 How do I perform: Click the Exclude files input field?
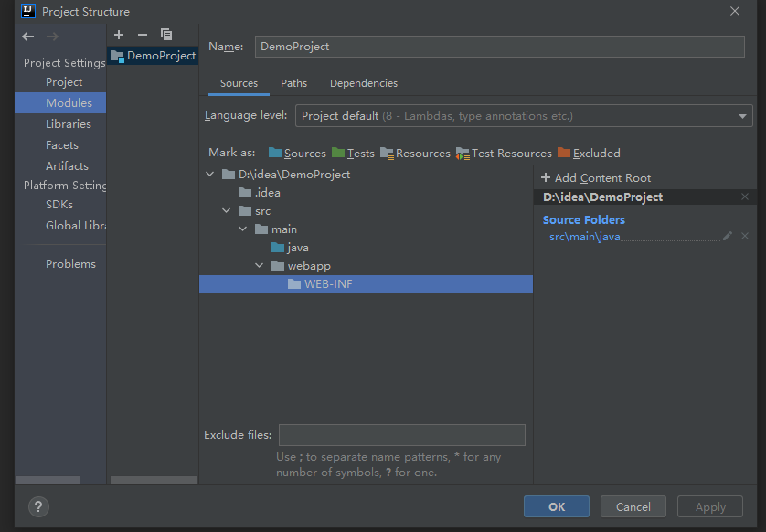(x=402, y=434)
